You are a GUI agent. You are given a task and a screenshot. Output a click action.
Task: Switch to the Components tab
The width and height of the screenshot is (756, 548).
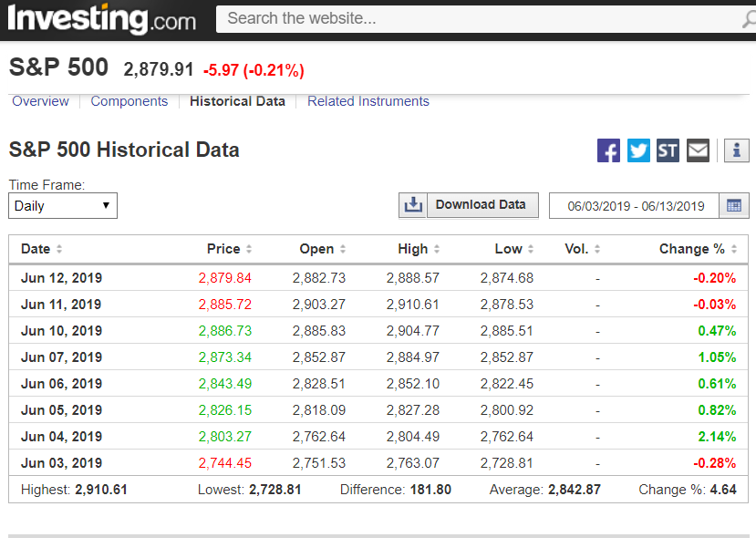pyautogui.click(x=129, y=101)
